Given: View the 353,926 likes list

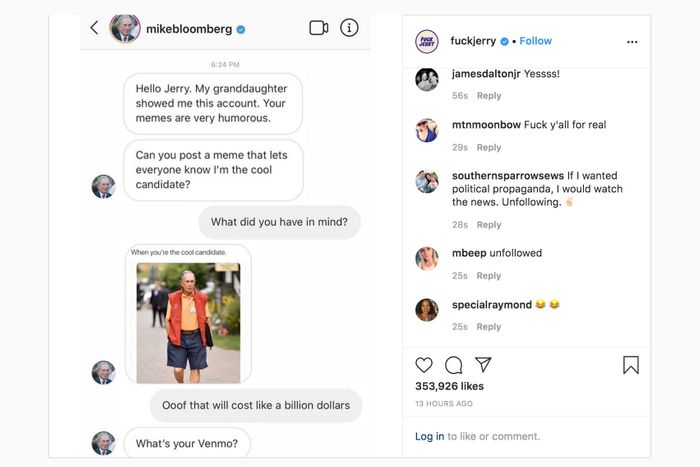Looking at the screenshot, I should [449, 386].
